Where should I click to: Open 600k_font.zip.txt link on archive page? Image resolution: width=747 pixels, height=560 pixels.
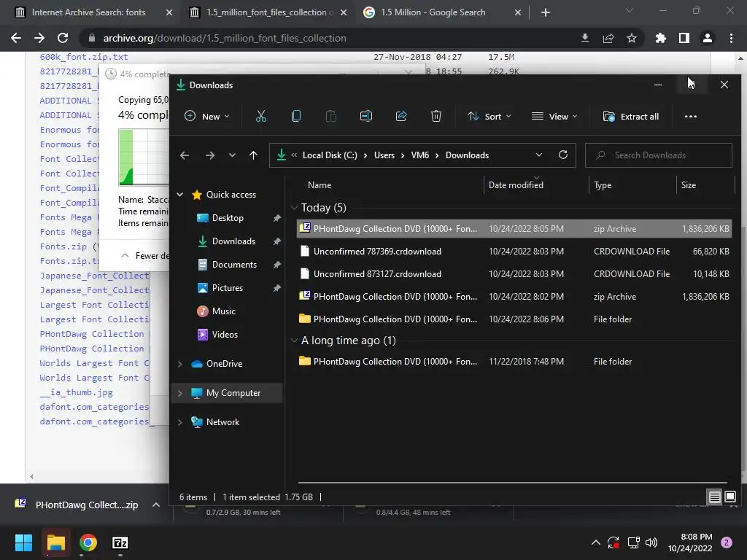[84, 57]
